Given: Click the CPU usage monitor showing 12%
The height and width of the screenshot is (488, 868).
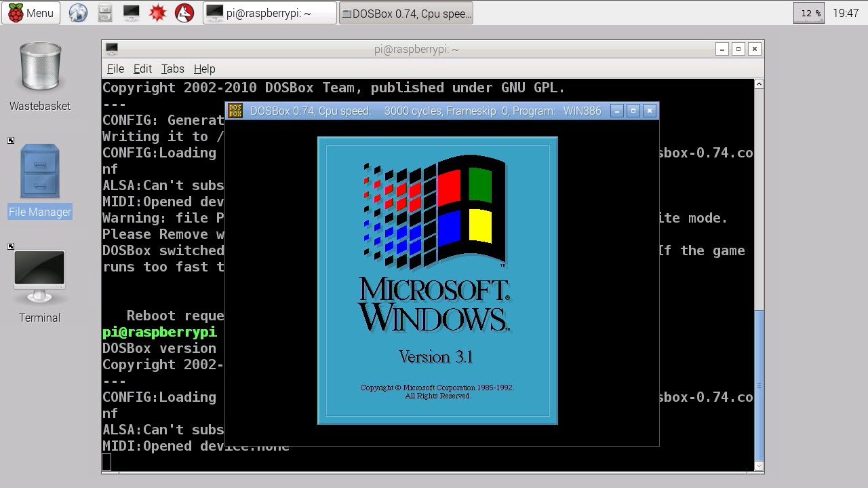Looking at the screenshot, I should (809, 13).
